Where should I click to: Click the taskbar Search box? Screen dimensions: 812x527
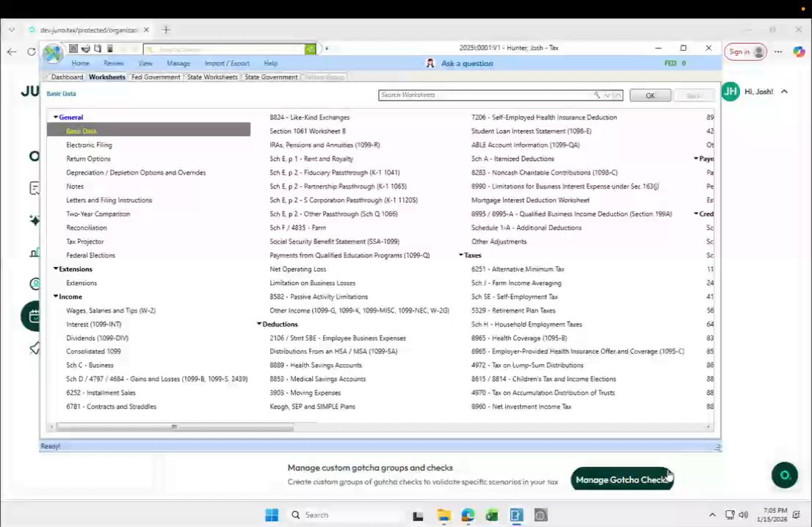pos(344,515)
